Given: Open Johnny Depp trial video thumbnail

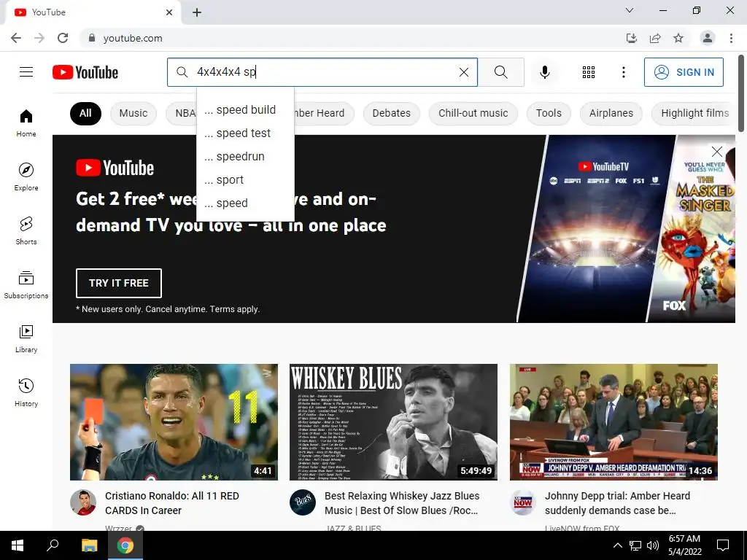Looking at the screenshot, I should point(614,422).
